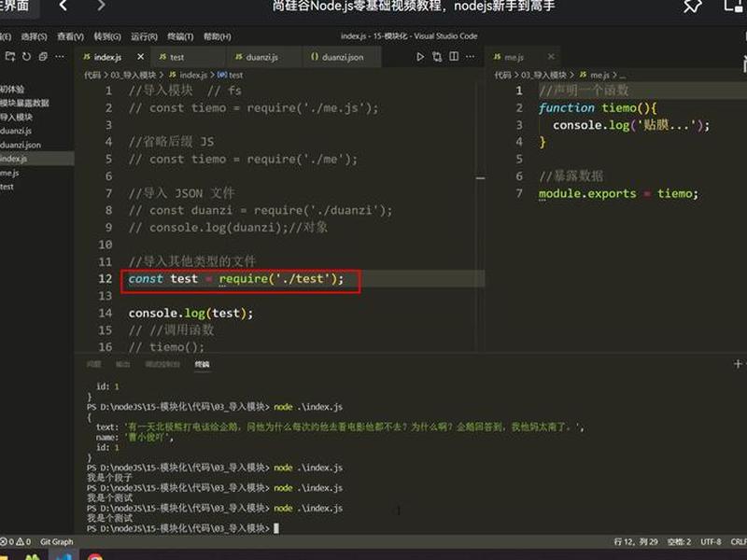747x560 pixels.
Task: Click the right arrow in video player header
Action: tap(101, 6)
